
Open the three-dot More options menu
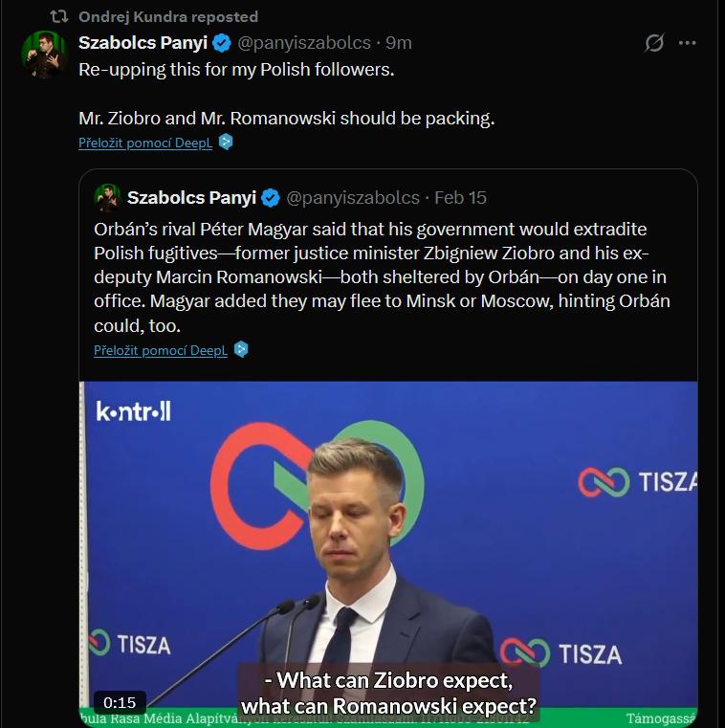[x=687, y=43]
